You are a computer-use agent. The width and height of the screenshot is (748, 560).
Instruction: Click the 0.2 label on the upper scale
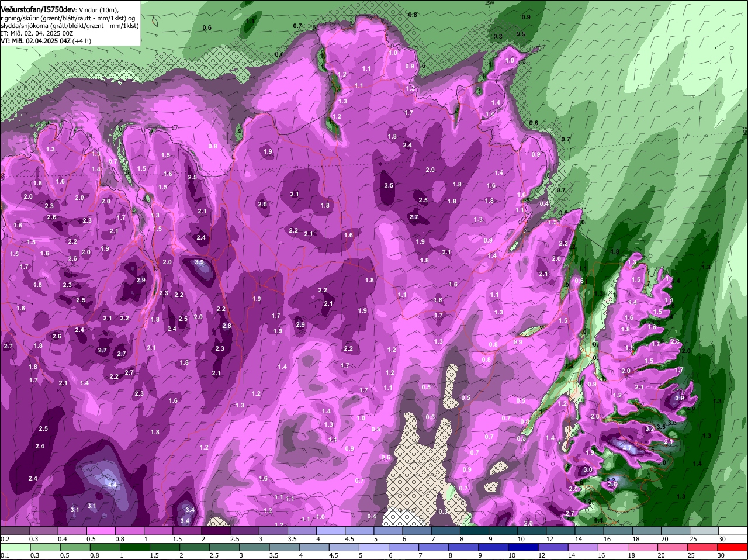click(x=5, y=539)
